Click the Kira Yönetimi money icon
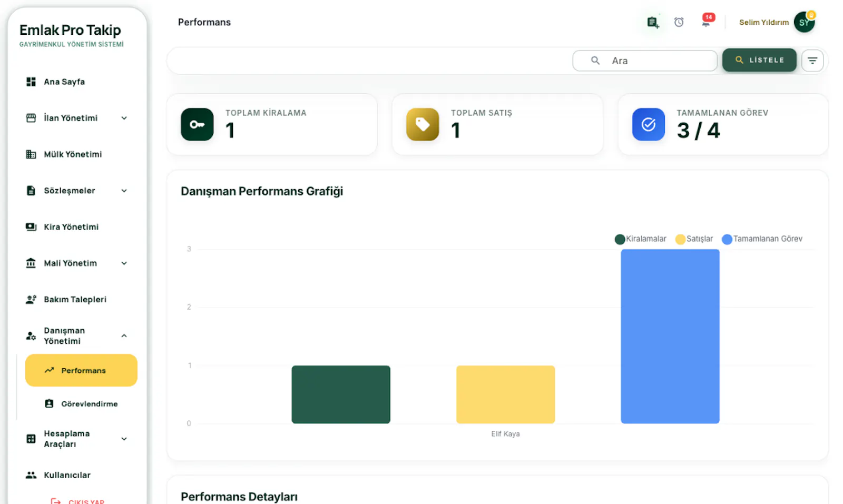This screenshot has height=504, width=843. click(x=31, y=227)
